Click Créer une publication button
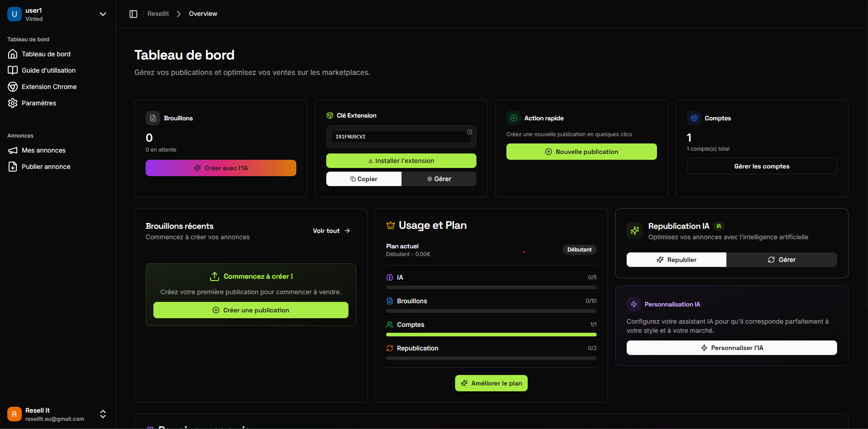Viewport: 868px width, 429px height. (251, 310)
